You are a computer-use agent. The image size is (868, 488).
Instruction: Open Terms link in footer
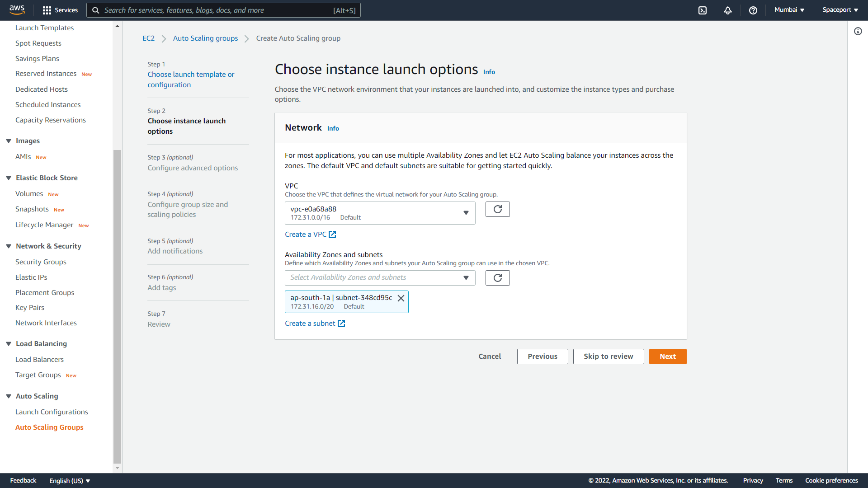click(784, 480)
